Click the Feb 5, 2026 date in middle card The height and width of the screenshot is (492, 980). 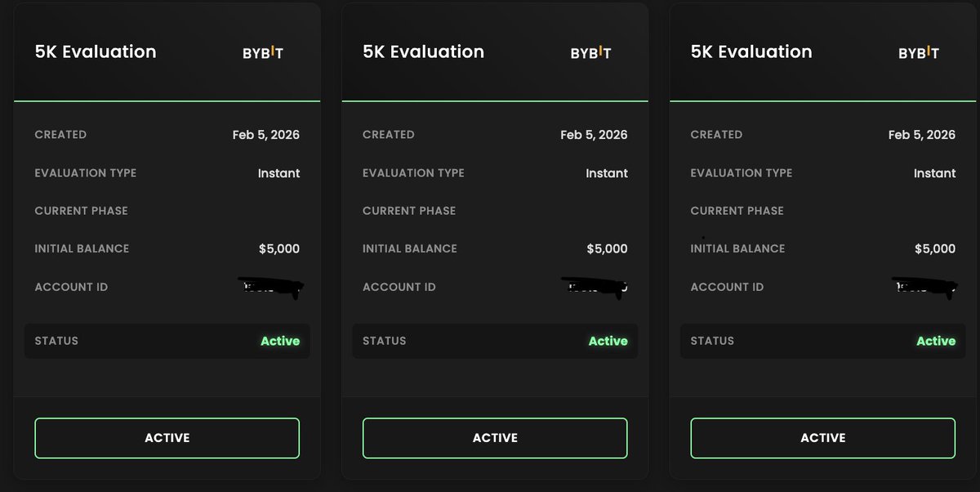(x=594, y=135)
